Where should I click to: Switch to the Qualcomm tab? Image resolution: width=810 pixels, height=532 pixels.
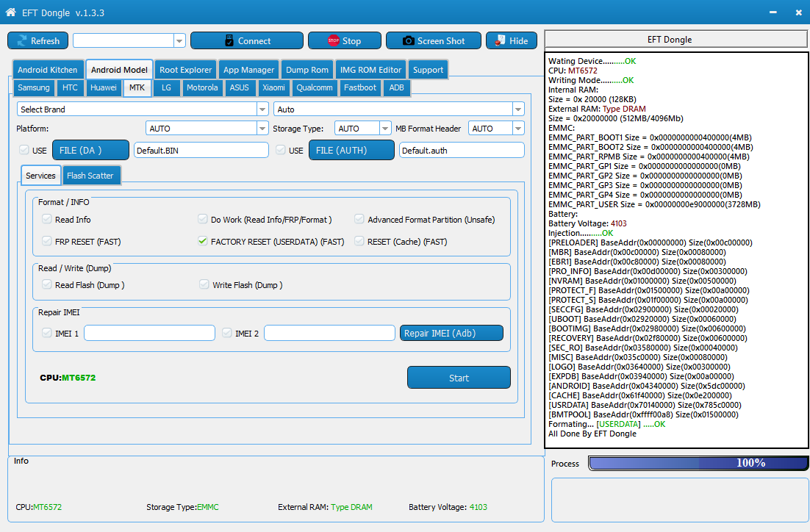click(314, 87)
